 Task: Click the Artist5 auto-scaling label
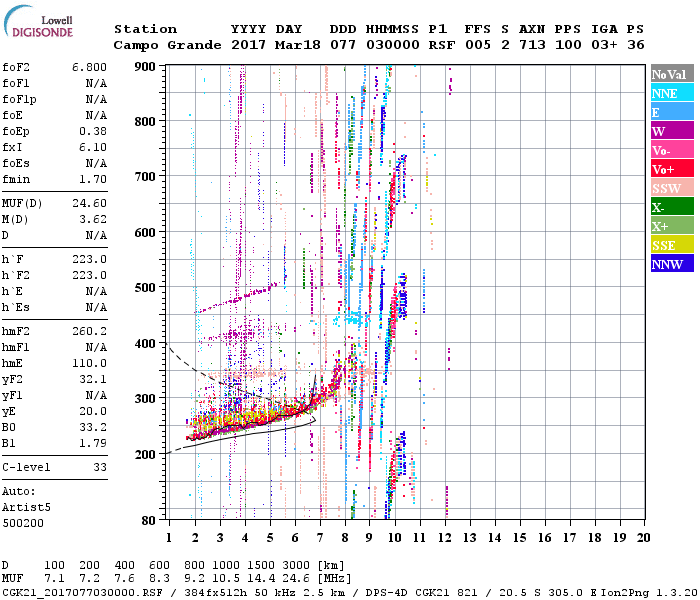[26, 508]
